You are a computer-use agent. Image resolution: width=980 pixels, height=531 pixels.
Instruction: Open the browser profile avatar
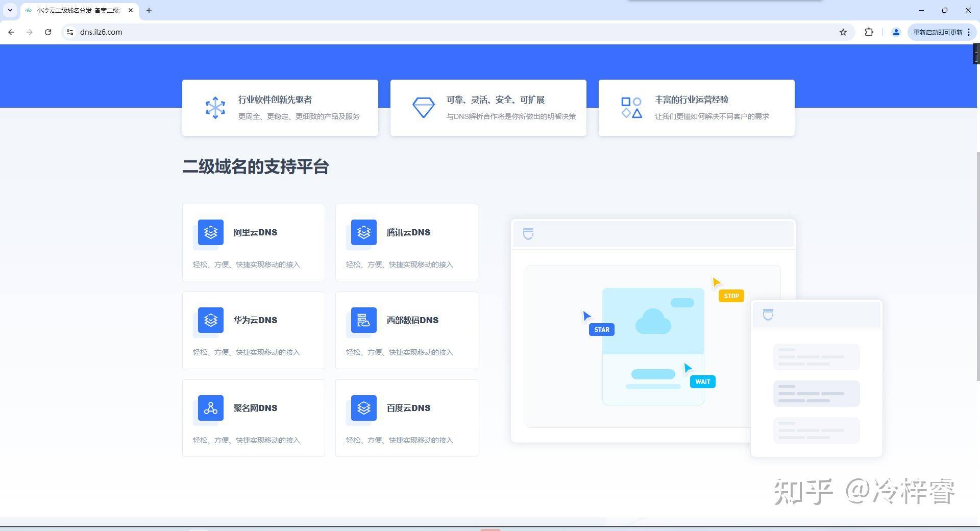[896, 32]
